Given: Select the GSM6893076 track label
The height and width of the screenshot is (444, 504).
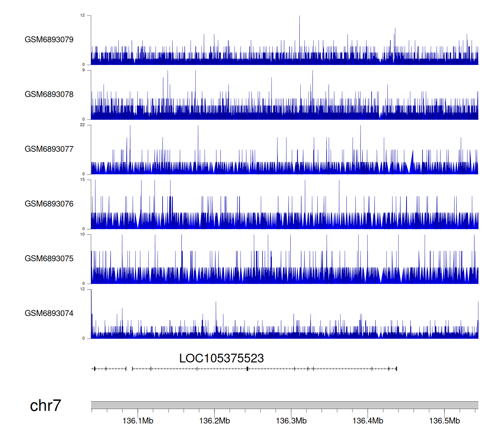Looking at the screenshot, I should (49, 204).
